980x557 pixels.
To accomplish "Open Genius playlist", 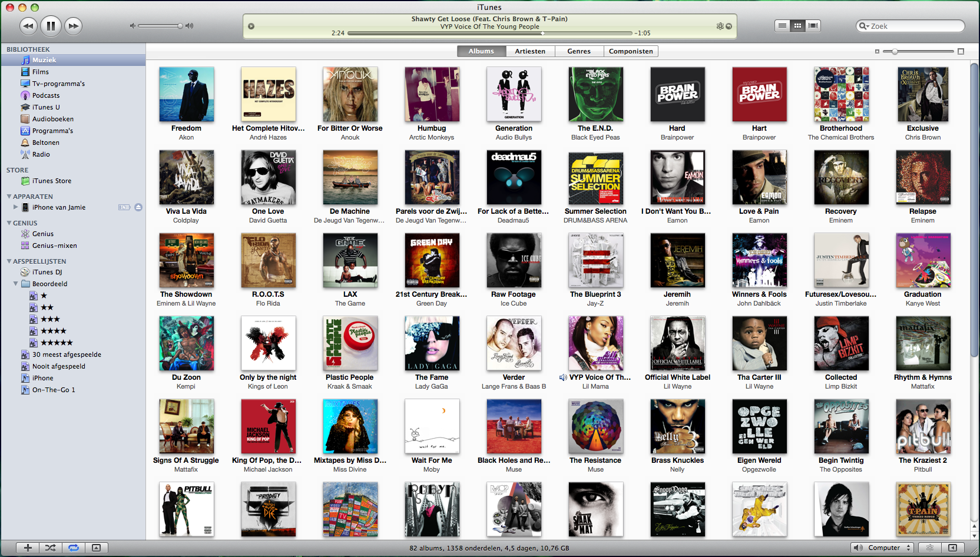I will [73, 234].
